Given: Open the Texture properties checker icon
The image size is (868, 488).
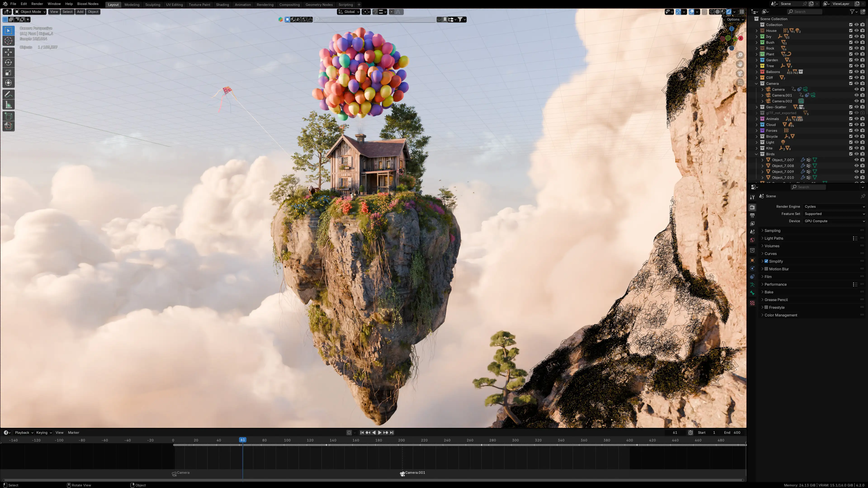Looking at the screenshot, I should click(752, 303).
